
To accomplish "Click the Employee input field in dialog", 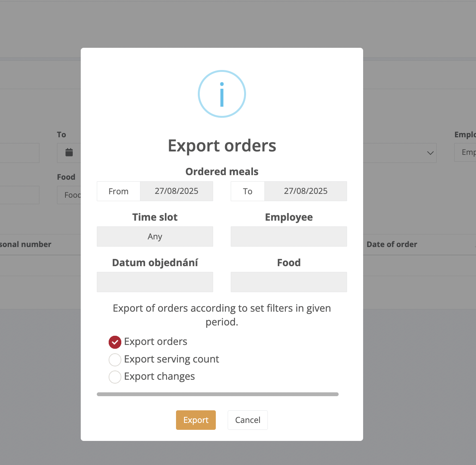I will [289, 237].
